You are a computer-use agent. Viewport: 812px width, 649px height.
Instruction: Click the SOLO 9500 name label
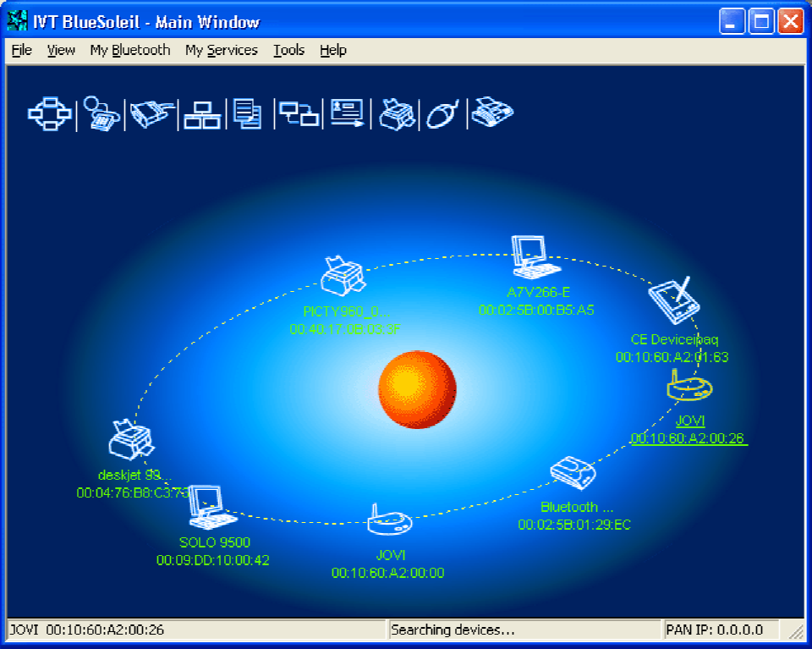[214, 542]
